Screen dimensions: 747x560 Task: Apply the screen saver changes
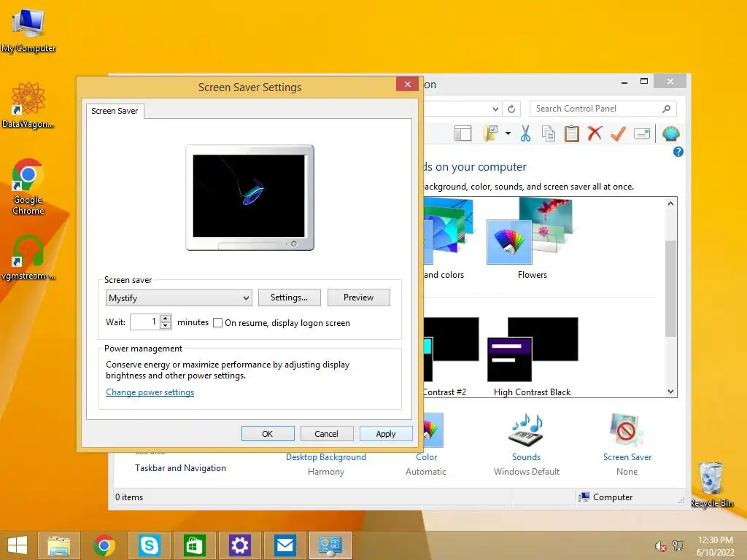(386, 434)
